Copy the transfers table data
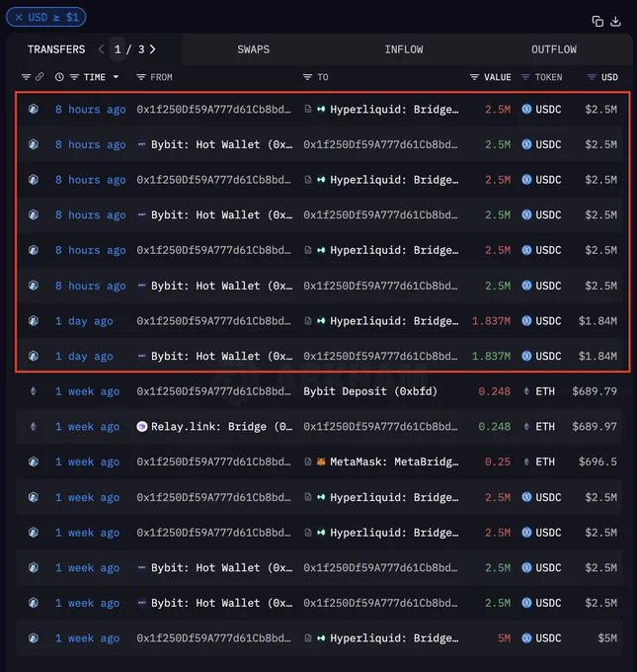Screen dimensions: 637x672 [x=597, y=21]
